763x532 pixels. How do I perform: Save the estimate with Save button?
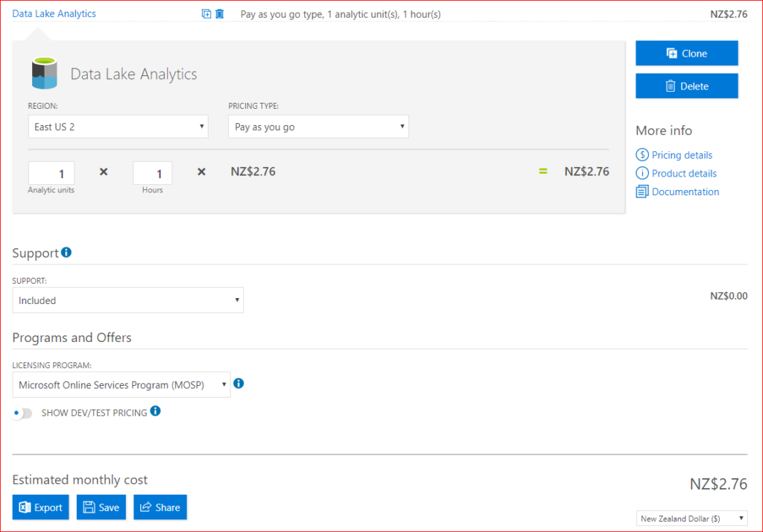[x=101, y=507]
